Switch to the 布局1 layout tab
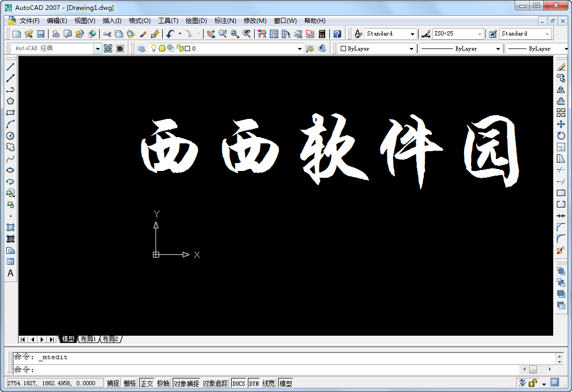Screen dimensions: 572x392 pyautogui.click(x=89, y=339)
